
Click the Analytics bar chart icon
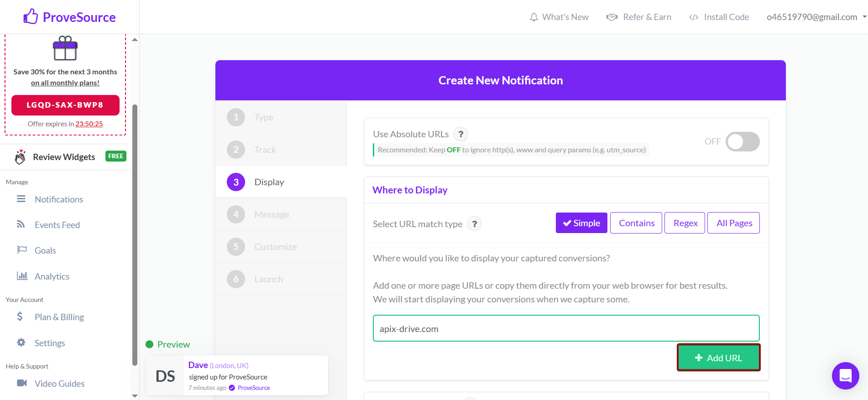[22, 276]
